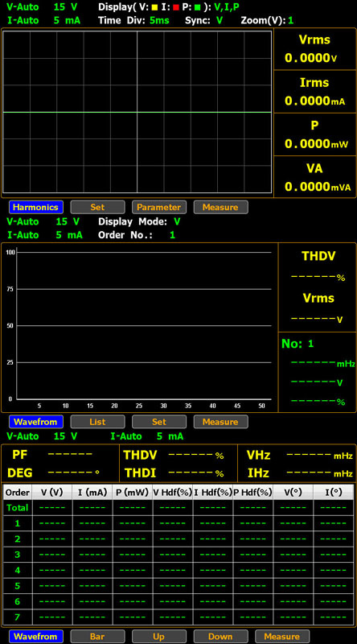Select green P color indicator in Display
The height and width of the screenshot is (644, 357).
click(197, 7)
